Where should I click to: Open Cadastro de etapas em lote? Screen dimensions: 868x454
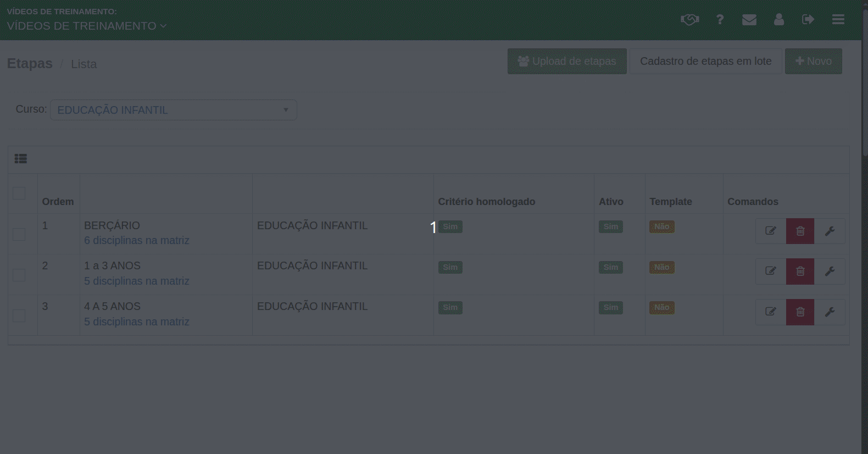(705, 61)
